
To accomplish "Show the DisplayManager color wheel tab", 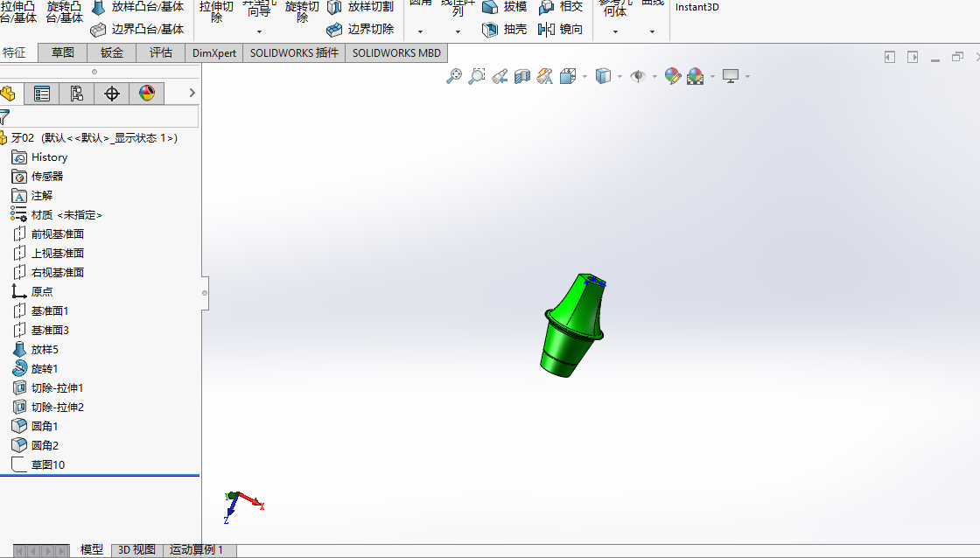I will pyautogui.click(x=147, y=94).
